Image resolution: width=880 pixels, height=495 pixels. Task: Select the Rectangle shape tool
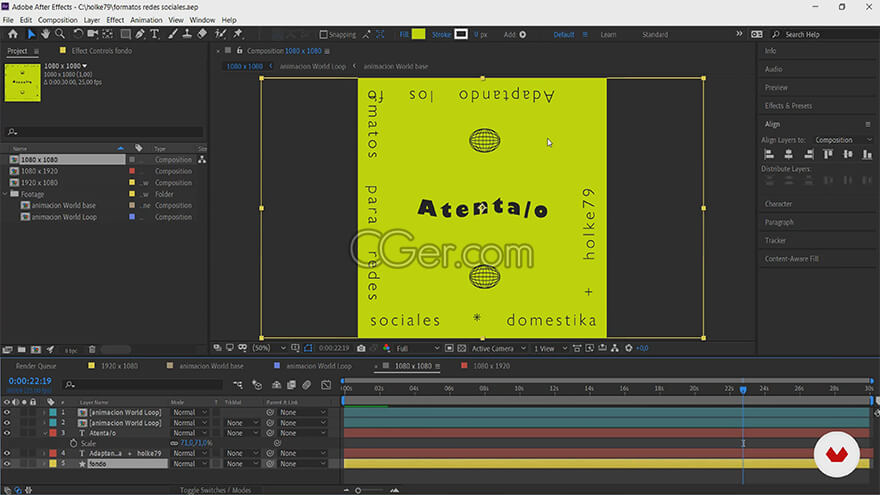click(x=125, y=34)
